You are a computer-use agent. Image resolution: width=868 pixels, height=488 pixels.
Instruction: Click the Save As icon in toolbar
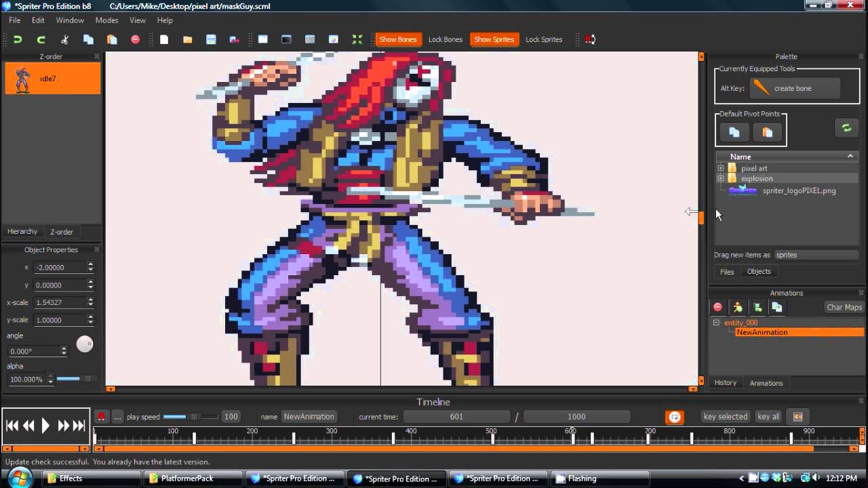235,39
